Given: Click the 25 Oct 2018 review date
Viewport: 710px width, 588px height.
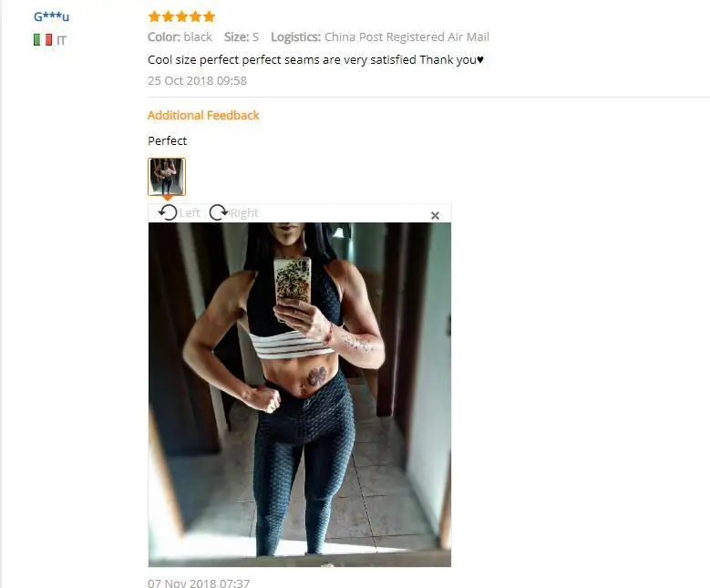Looking at the screenshot, I should tap(197, 80).
